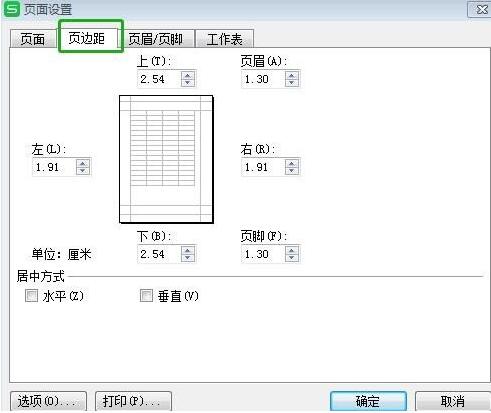The image size is (491, 413).
Task: Increase the footer (页脚) spinner up arrow
Action: click(292, 251)
